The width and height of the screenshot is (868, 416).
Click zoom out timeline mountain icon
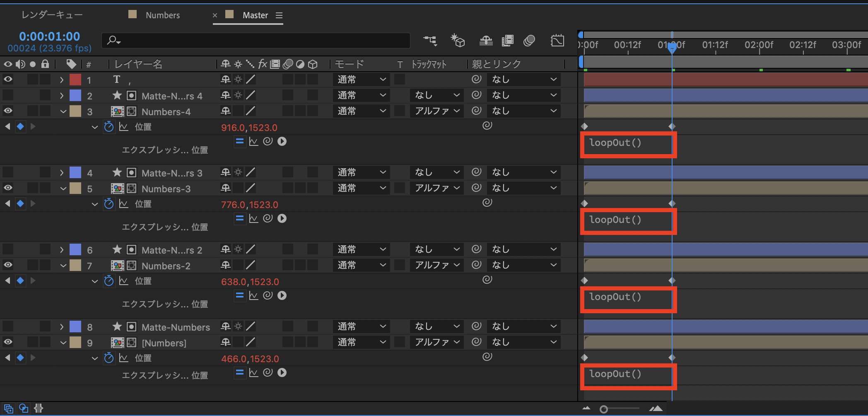click(586, 409)
